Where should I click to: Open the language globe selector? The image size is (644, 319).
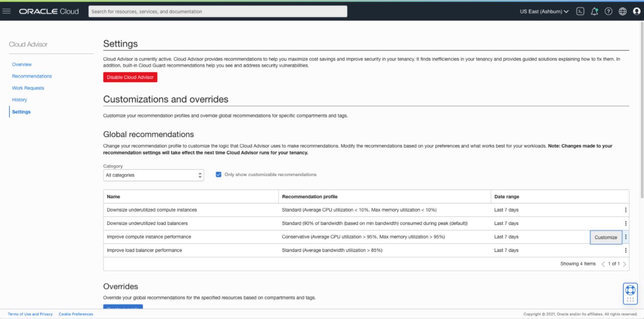pos(622,11)
